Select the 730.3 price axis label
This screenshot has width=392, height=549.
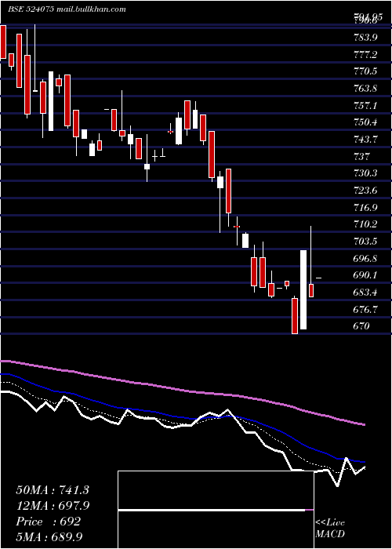(x=365, y=173)
